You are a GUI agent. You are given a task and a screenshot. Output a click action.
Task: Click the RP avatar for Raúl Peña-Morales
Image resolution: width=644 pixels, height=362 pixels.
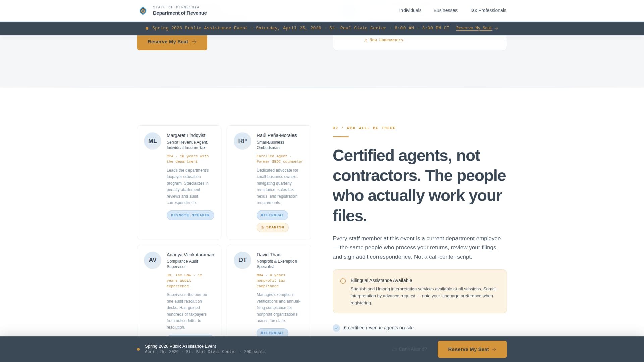click(243, 141)
